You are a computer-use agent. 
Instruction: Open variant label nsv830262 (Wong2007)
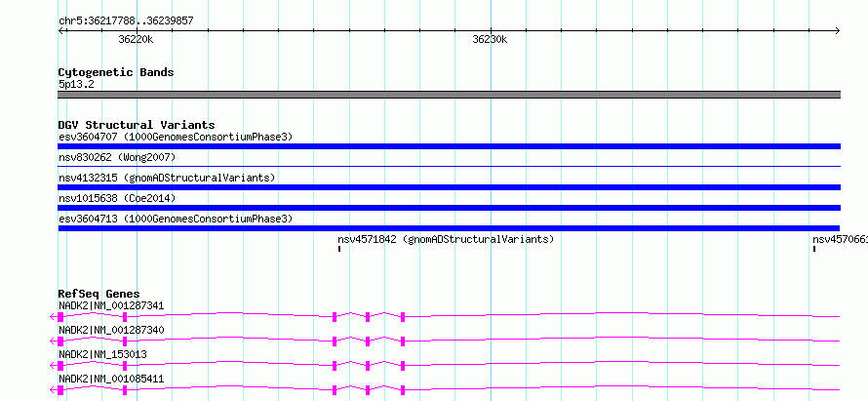[x=117, y=158]
